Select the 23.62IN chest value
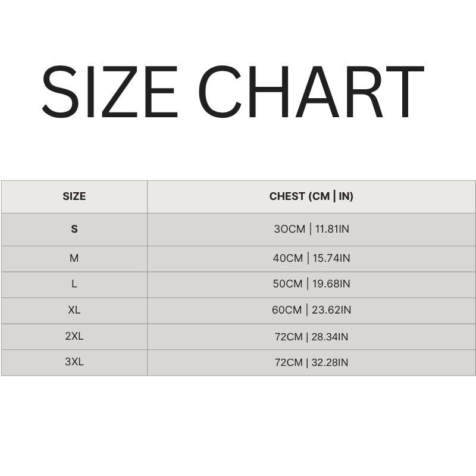 coord(333,310)
